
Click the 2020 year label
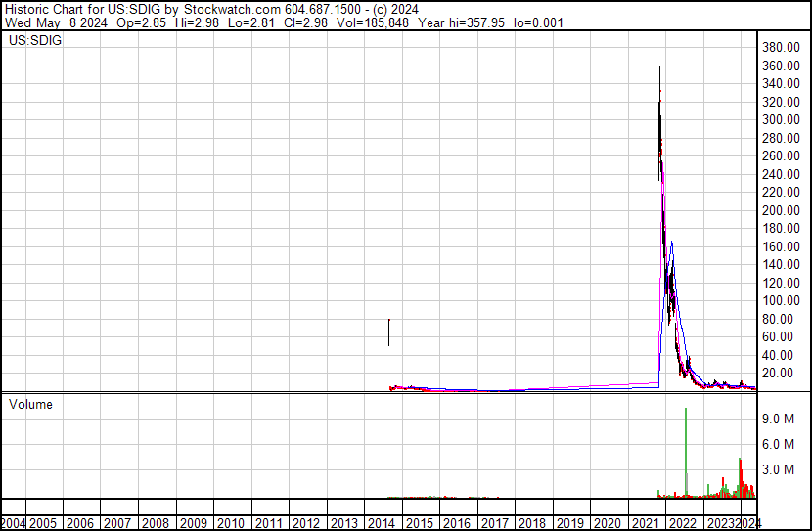608,523
